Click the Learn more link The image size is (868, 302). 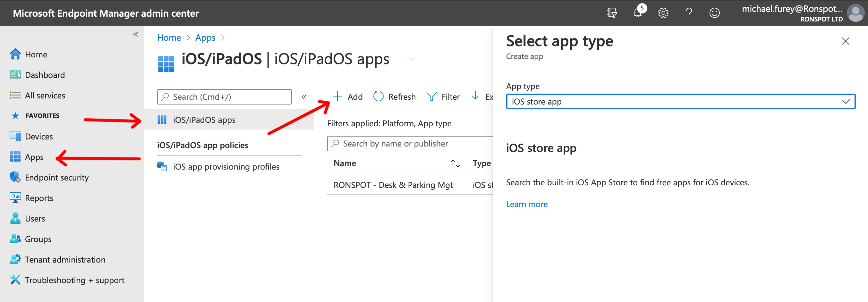tap(527, 204)
